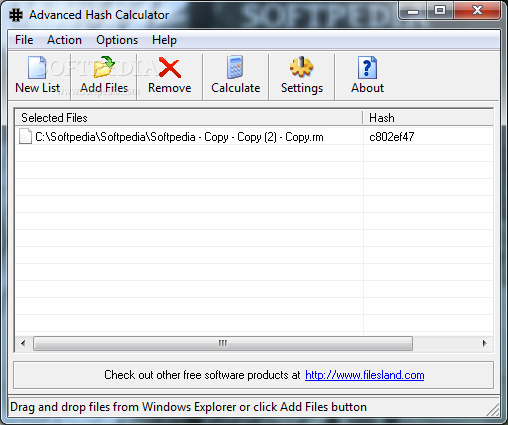Open the Options menu

coord(117,40)
